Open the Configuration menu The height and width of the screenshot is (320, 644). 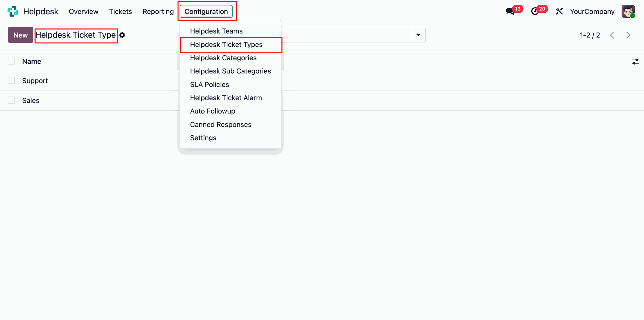206,11
